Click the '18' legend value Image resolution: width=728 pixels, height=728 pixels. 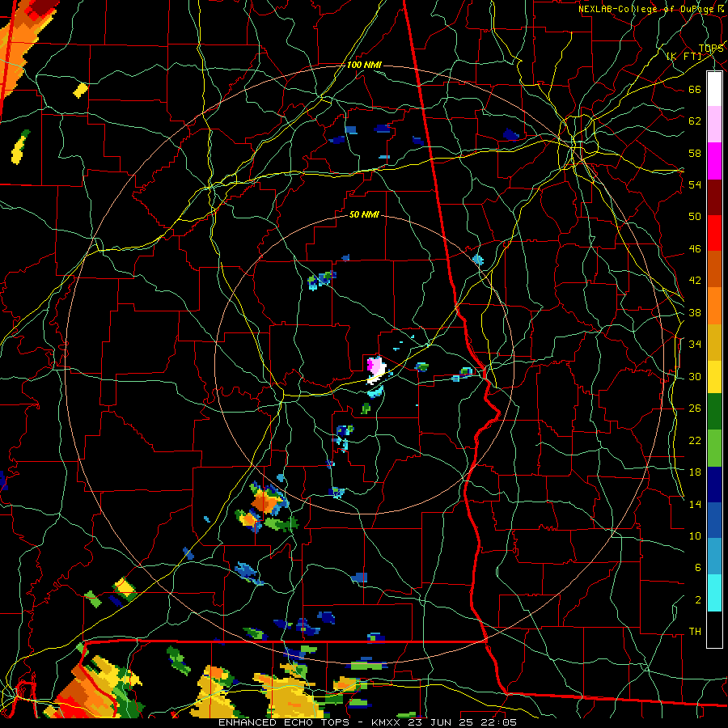[x=695, y=472]
